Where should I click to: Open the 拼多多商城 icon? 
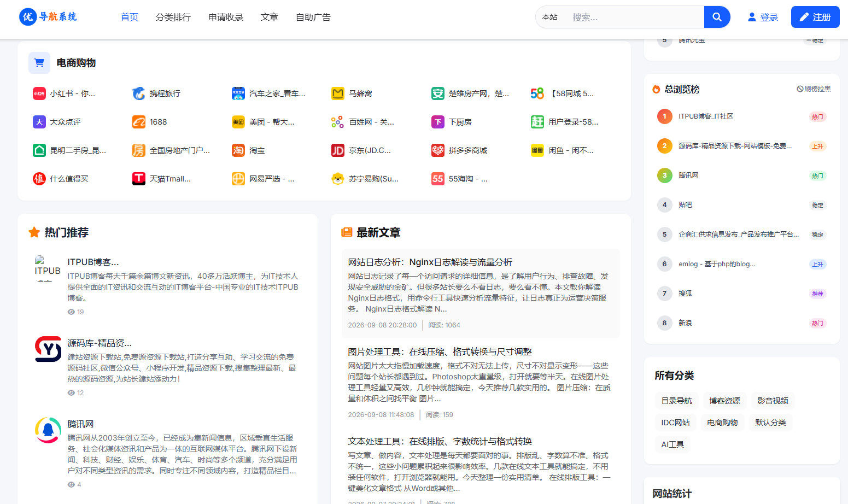click(x=438, y=150)
